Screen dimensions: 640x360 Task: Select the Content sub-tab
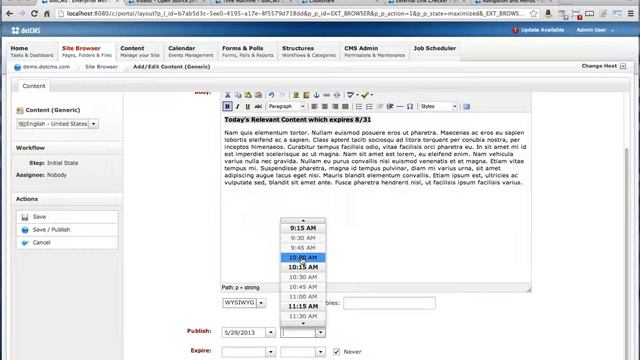point(34,86)
